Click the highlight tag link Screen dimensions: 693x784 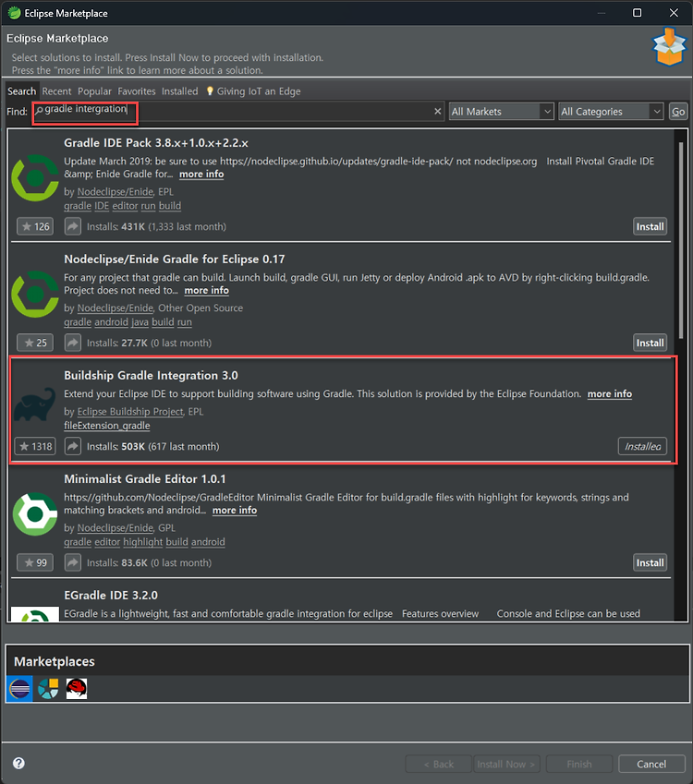click(142, 542)
